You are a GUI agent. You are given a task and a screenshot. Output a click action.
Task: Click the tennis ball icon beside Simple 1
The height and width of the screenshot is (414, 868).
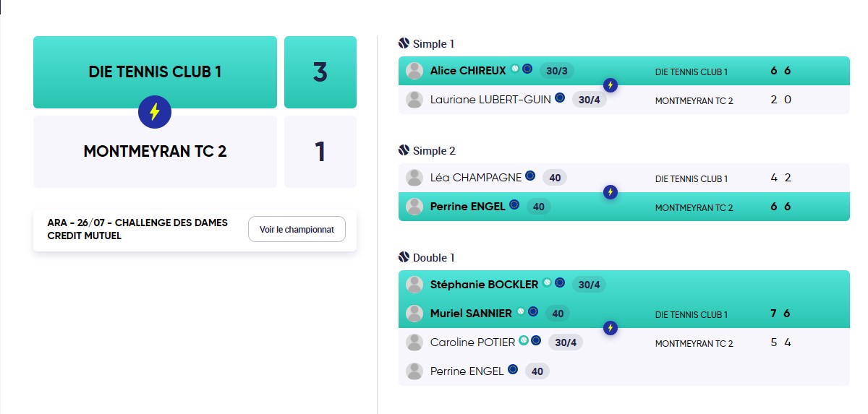404,43
